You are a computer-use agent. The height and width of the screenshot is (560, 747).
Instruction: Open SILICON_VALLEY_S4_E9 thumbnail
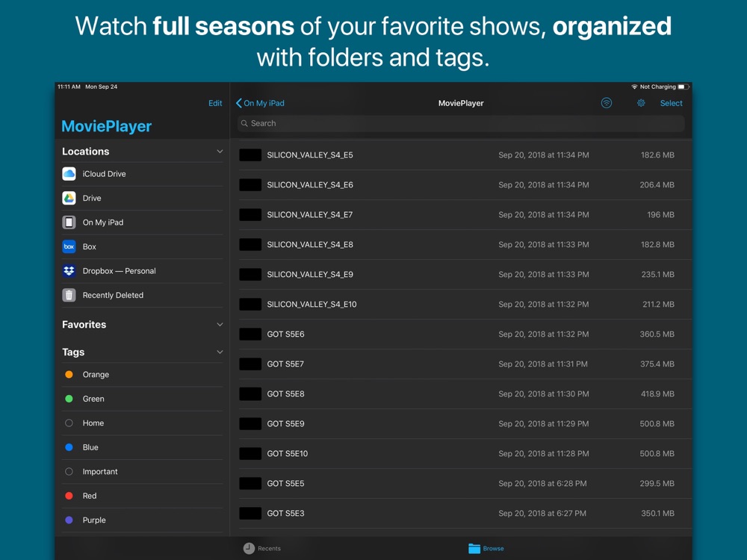click(x=250, y=275)
